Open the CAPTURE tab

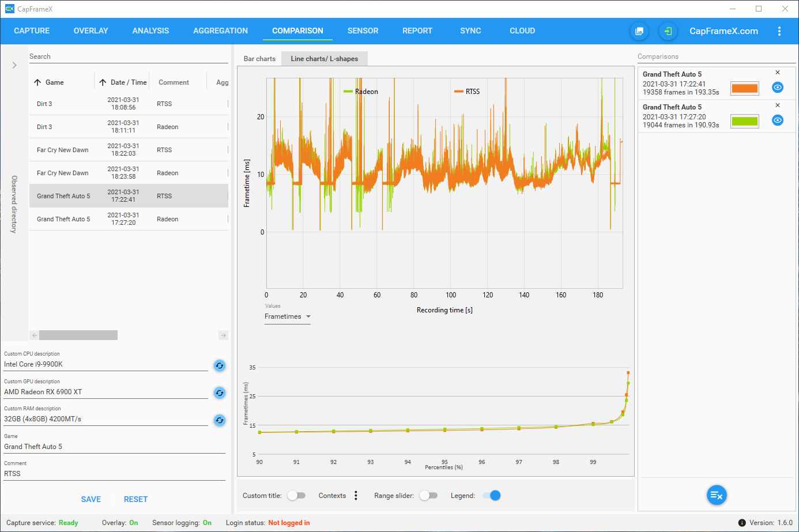tap(32, 31)
